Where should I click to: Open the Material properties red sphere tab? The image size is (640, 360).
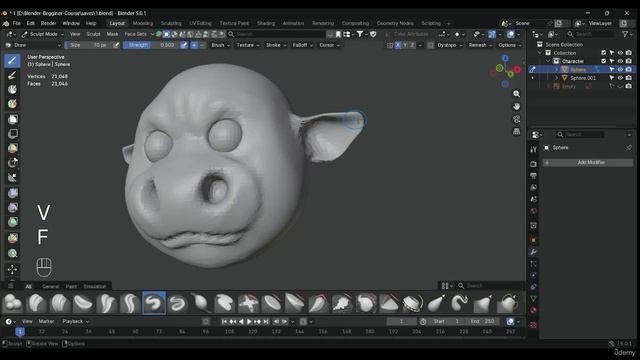533,310
